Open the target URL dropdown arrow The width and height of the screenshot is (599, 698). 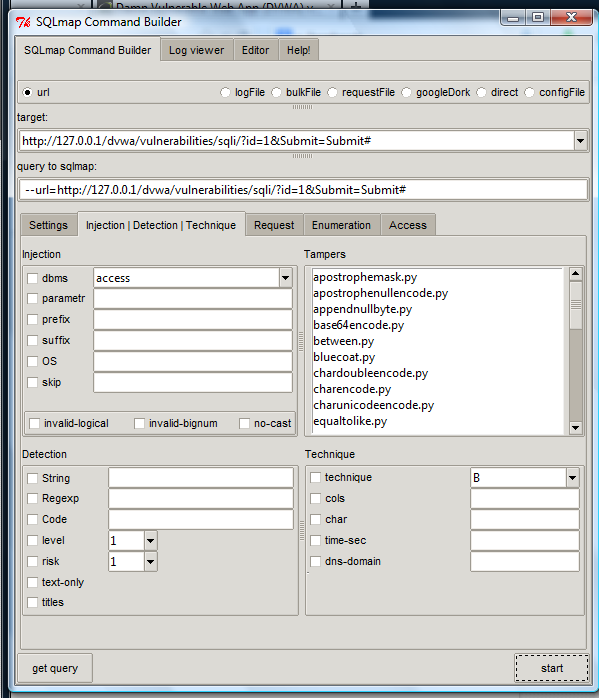point(580,141)
